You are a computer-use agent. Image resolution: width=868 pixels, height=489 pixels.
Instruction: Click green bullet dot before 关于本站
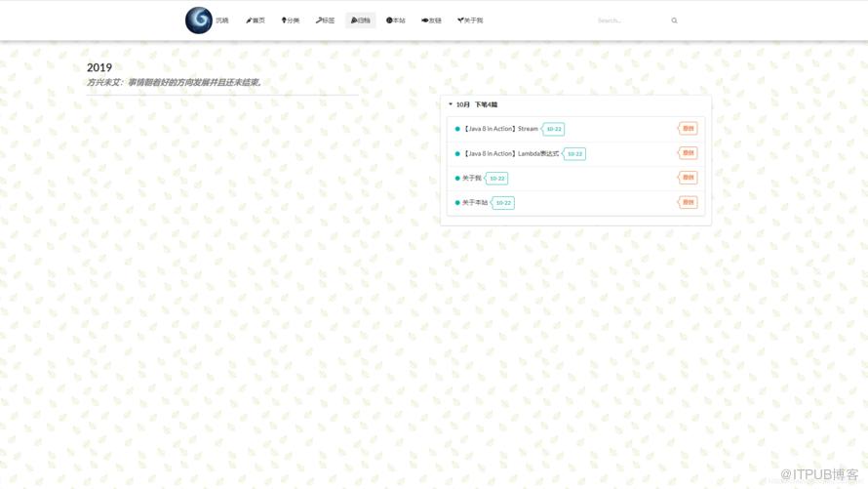(x=457, y=203)
